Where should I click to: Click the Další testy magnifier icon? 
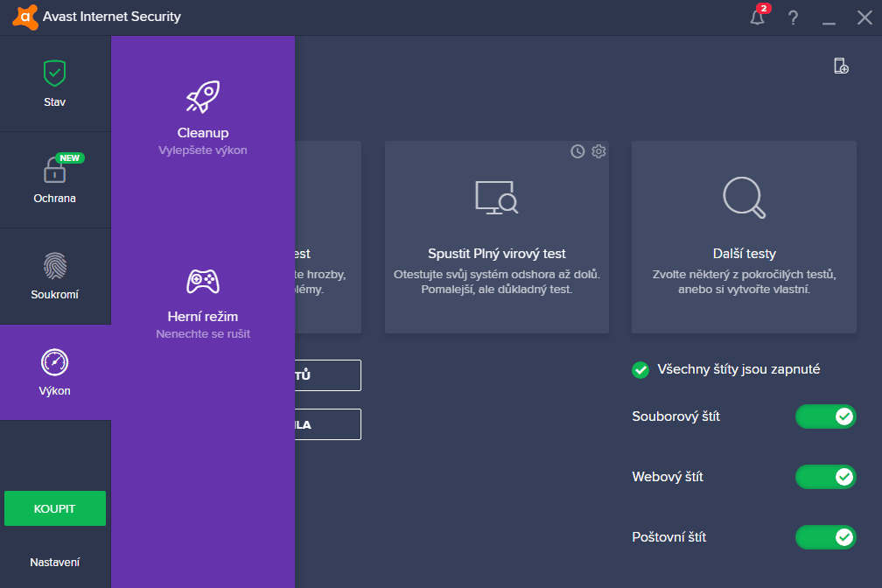(744, 198)
